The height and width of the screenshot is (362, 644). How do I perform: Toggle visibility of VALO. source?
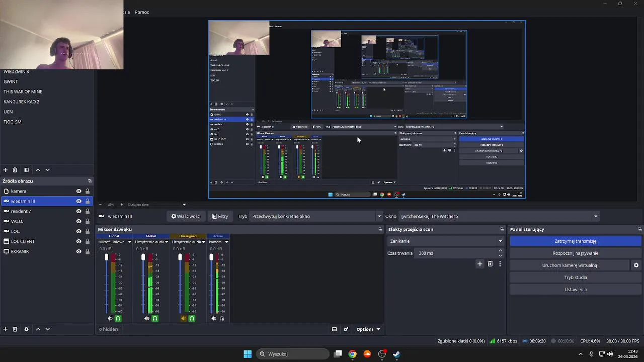[x=78, y=221]
